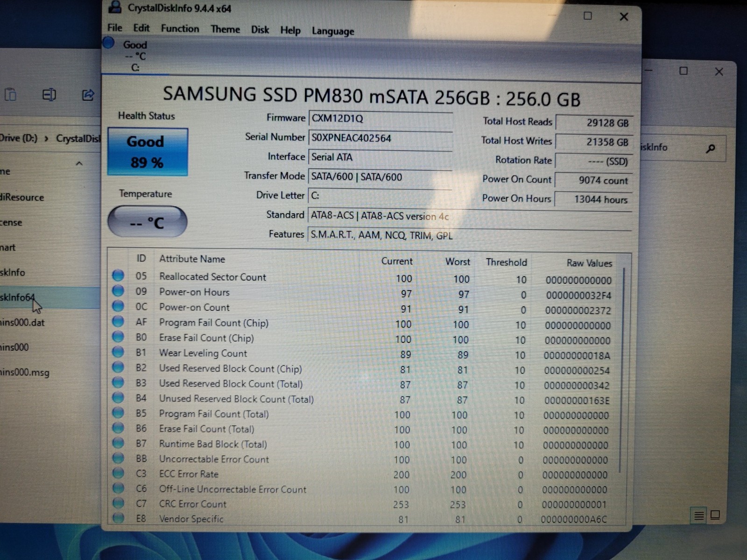The image size is (747, 560).
Task: Click status icon of Erase Fail Count (Chip)
Action: click(x=118, y=336)
